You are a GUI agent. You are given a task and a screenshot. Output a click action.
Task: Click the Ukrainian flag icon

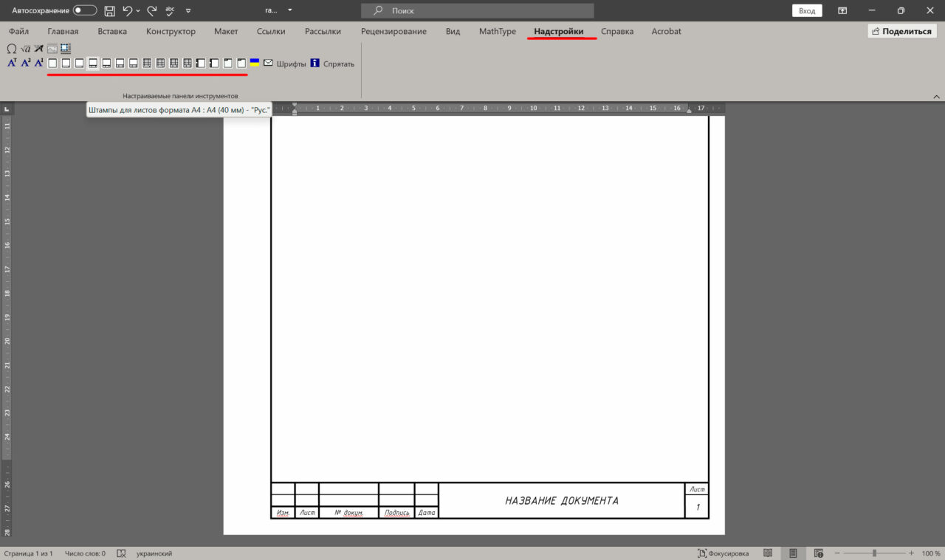[x=255, y=63]
